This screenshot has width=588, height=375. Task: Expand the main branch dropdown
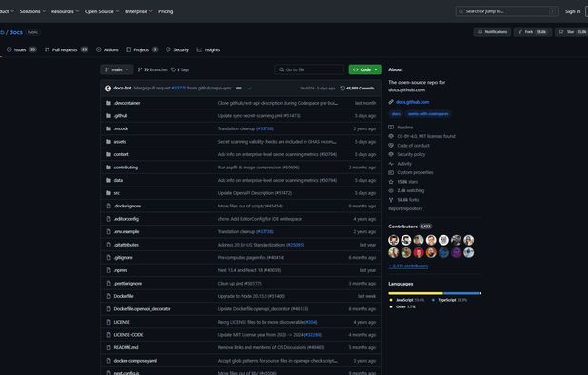[x=117, y=69]
